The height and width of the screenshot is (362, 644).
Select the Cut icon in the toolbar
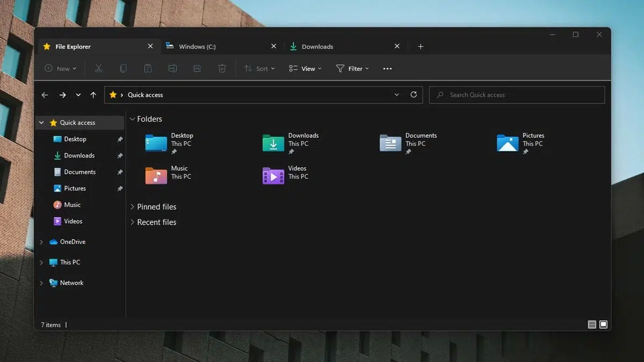(x=98, y=68)
